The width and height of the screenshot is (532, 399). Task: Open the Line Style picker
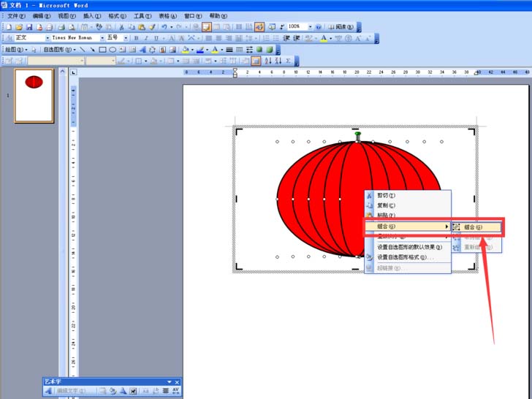(229, 50)
